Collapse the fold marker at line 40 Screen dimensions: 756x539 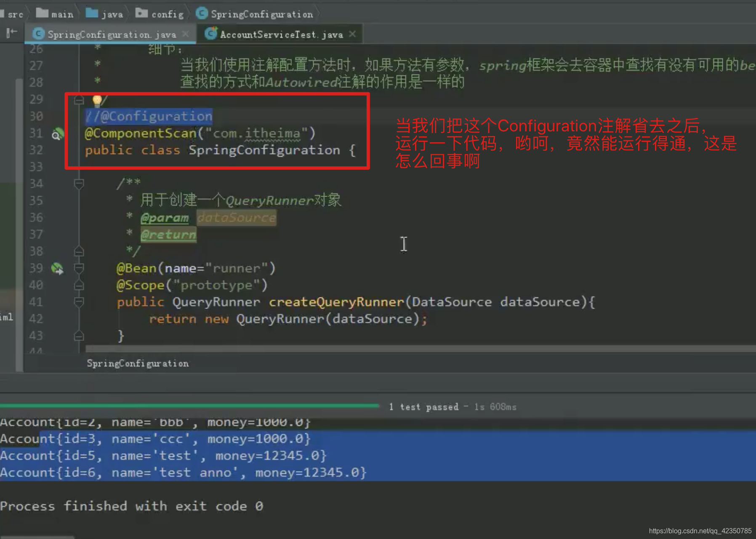(x=79, y=285)
